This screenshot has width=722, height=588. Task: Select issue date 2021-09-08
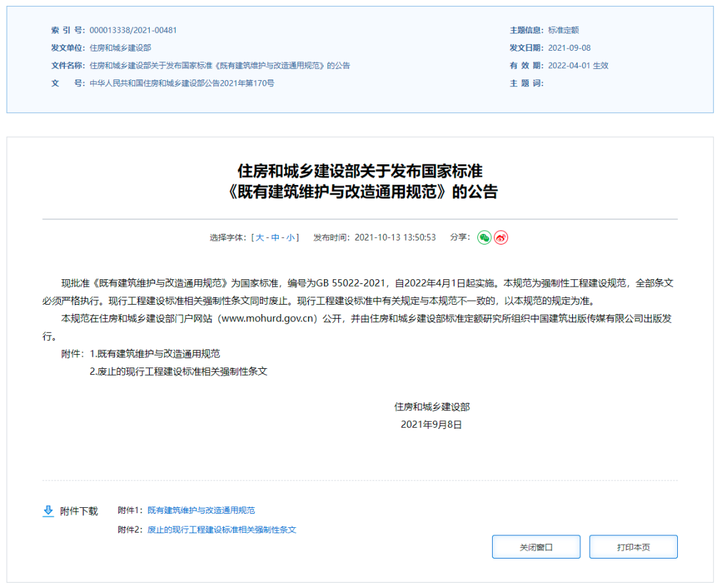click(x=569, y=48)
